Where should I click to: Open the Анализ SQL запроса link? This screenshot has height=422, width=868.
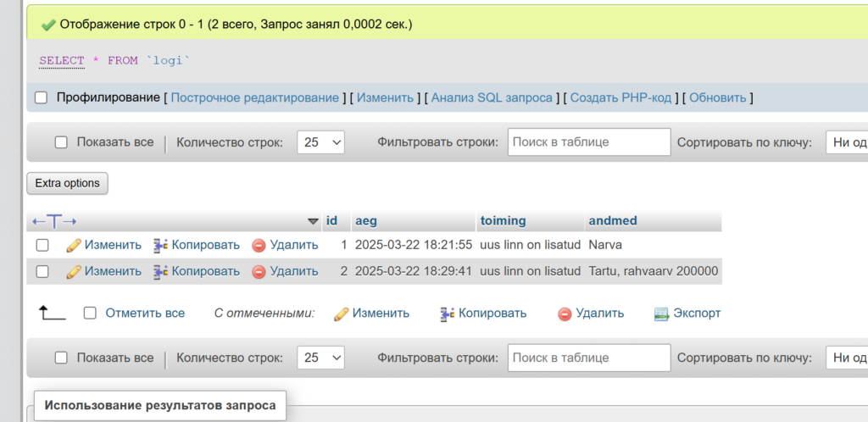point(492,97)
